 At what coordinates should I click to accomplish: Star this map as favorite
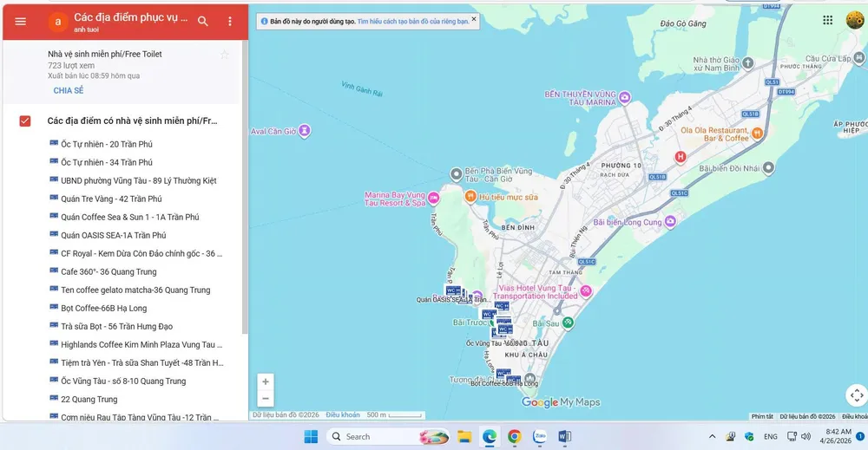tap(225, 55)
